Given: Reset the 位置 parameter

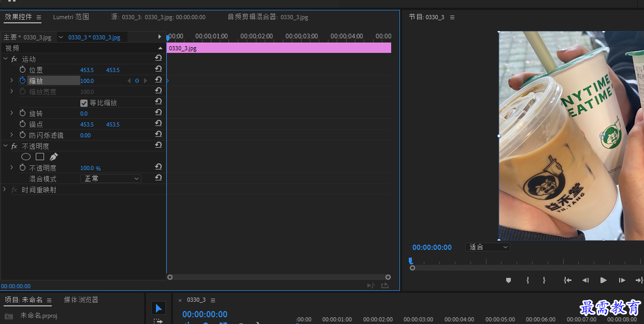Looking at the screenshot, I should (159, 69).
